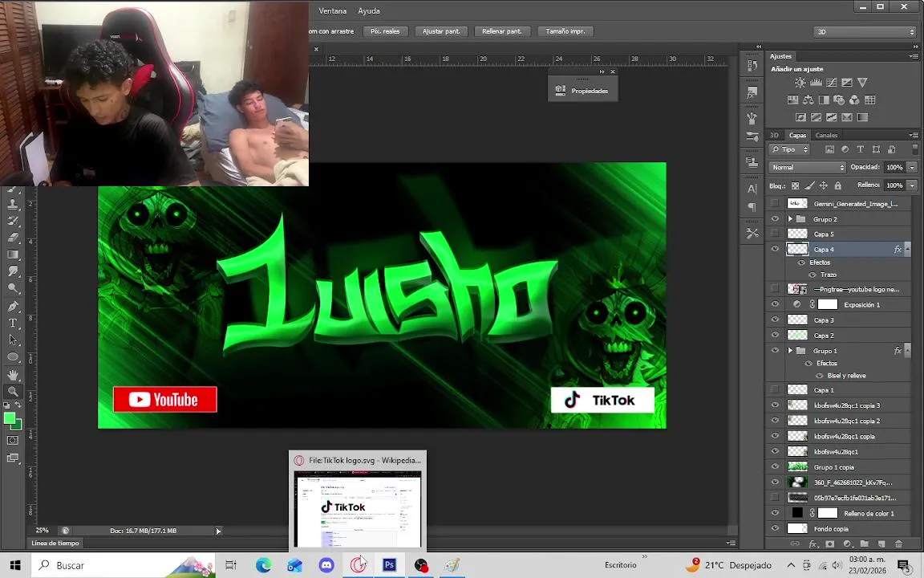Select the Gradient tool
924x578 pixels.
(x=13, y=254)
